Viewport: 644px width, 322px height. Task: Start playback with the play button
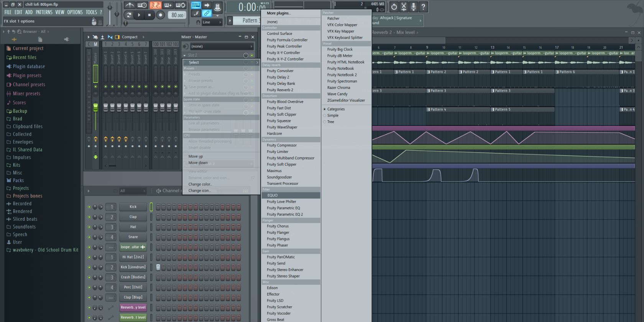[x=139, y=15]
